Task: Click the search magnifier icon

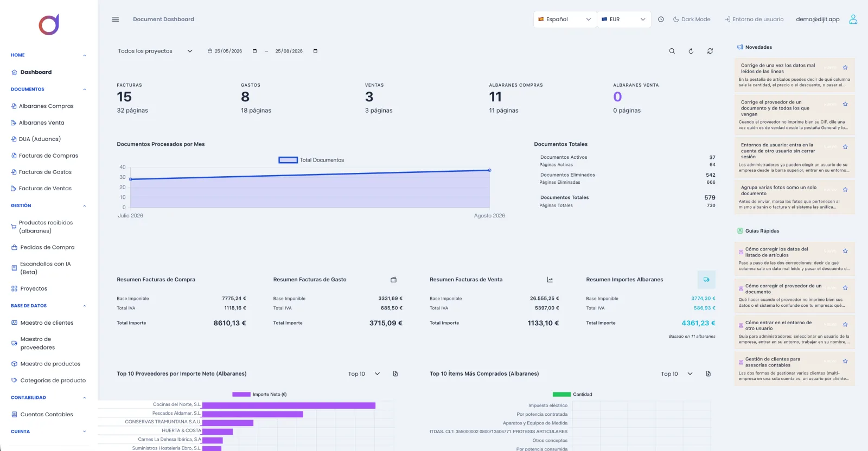Action: click(672, 51)
